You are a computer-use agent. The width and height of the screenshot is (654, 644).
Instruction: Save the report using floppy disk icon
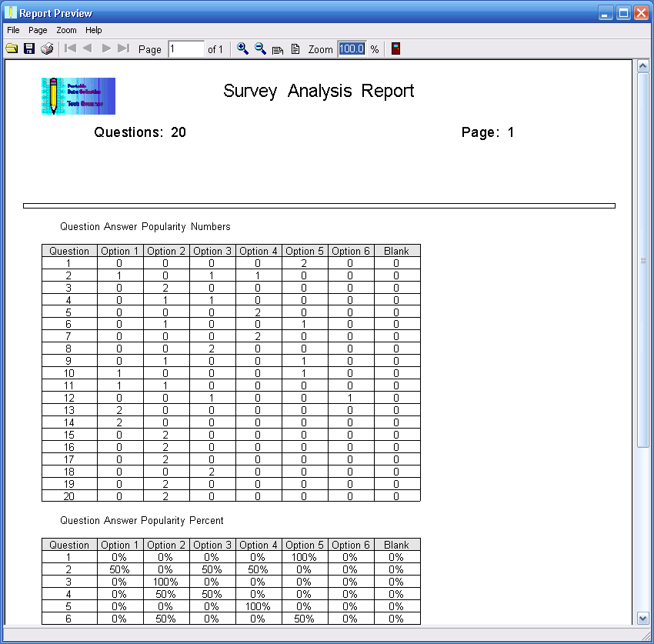pos(28,48)
